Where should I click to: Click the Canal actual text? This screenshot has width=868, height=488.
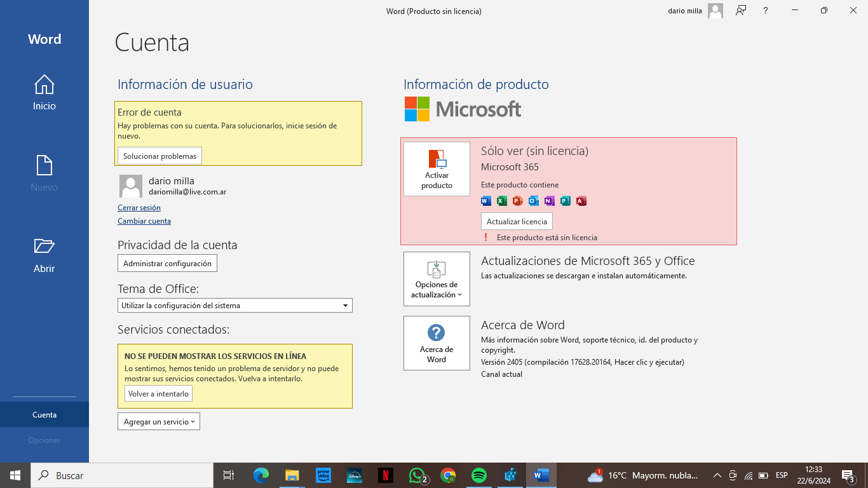501,374
